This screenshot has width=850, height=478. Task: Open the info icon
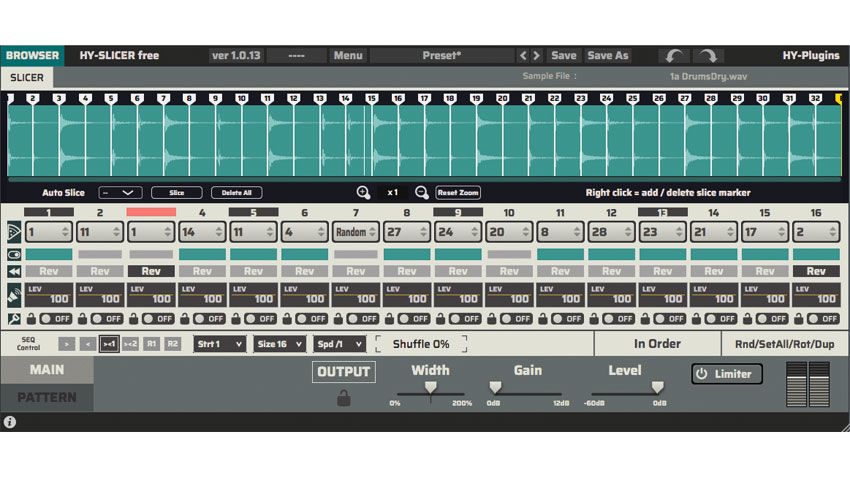click(x=10, y=422)
